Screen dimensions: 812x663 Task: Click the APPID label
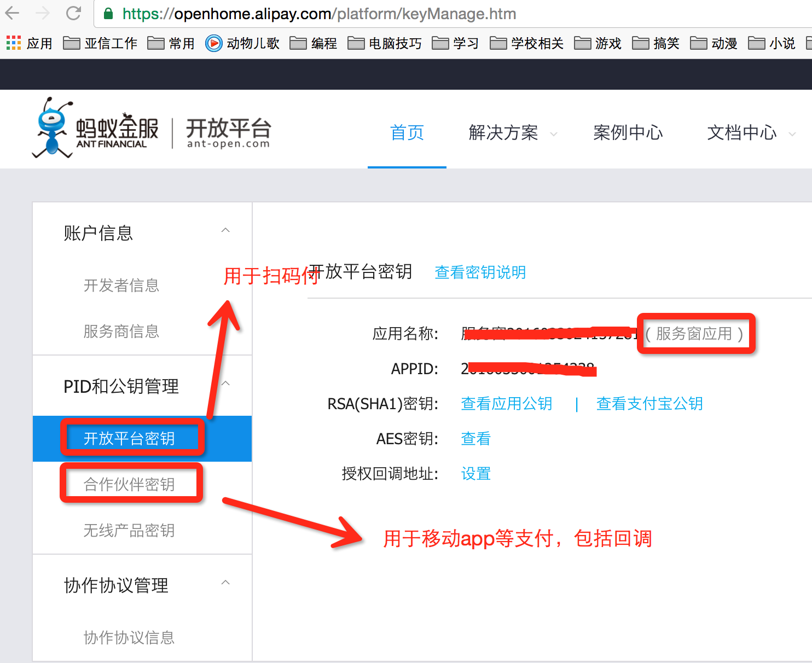click(414, 369)
